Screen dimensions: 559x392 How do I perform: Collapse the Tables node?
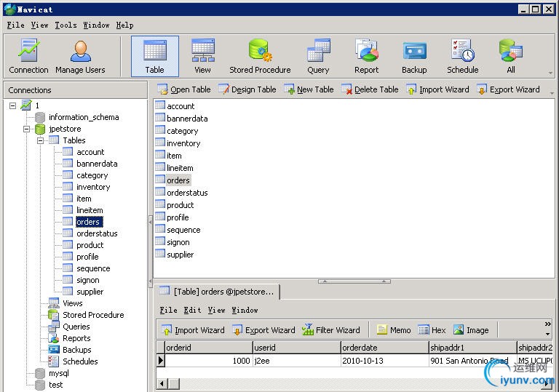[x=40, y=140]
